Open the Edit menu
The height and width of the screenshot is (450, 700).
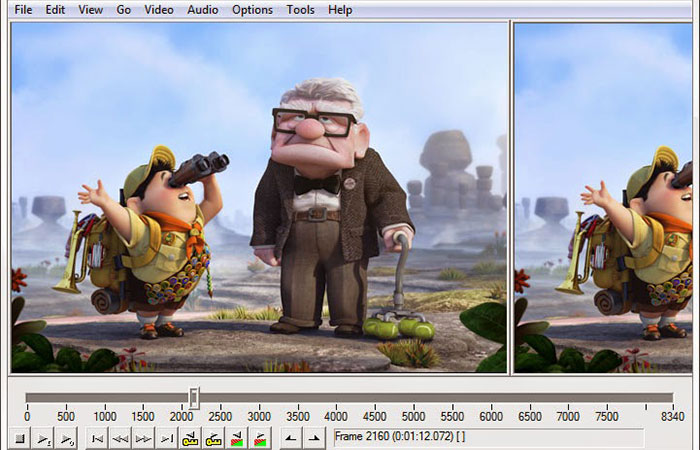55,9
